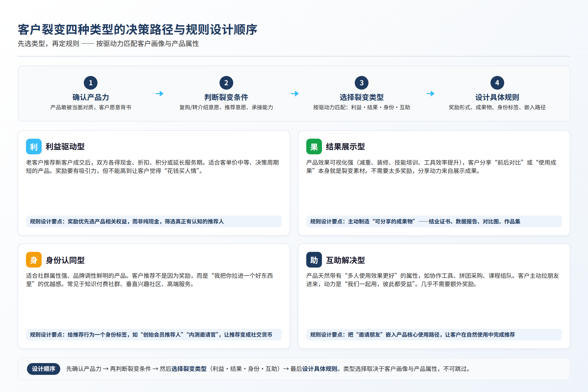This screenshot has width=588, height=392.
Task: Click step circle number 4
Action: pyautogui.click(x=497, y=83)
